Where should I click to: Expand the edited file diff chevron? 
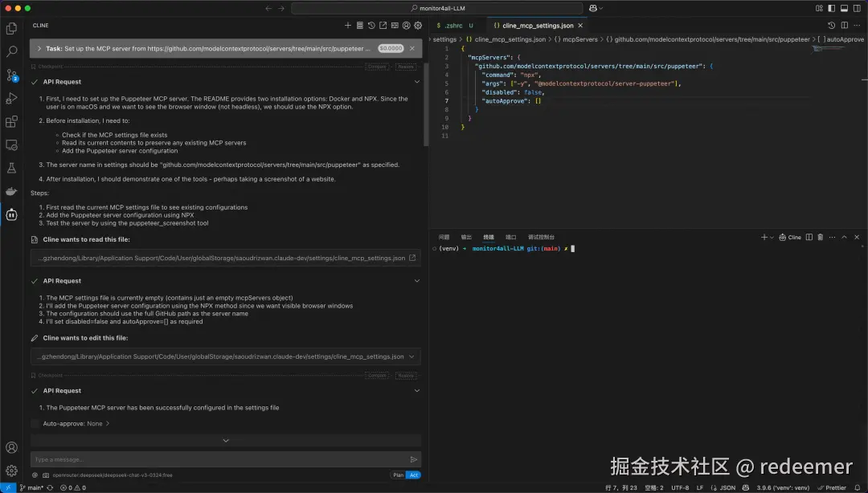(x=411, y=357)
